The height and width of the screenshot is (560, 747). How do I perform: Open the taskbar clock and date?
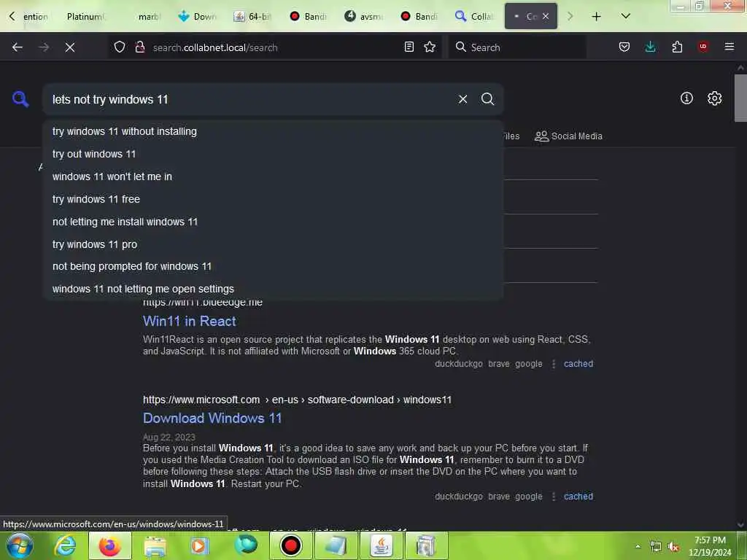tap(709, 546)
